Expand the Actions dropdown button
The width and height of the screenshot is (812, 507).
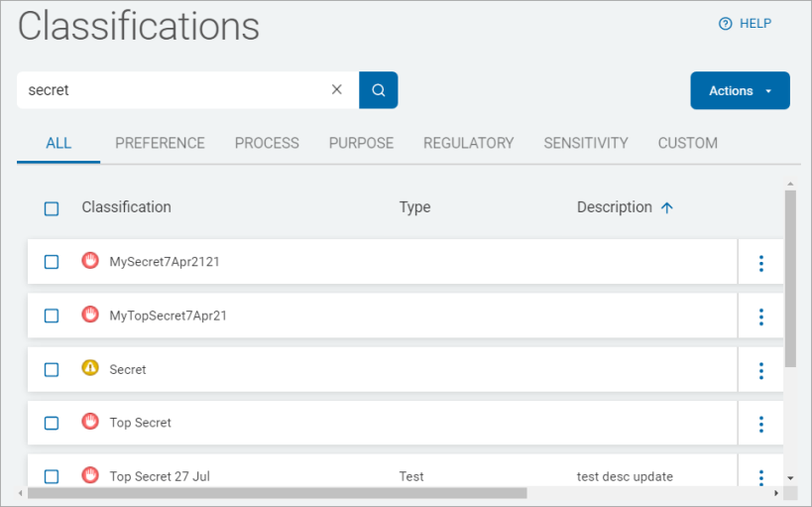740,90
